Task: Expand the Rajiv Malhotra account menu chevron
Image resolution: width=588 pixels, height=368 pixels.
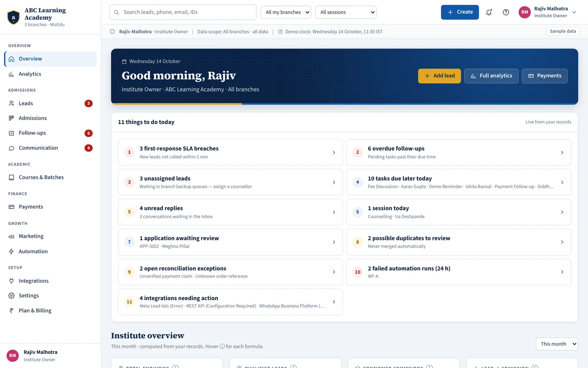Action: tap(574, 12)
